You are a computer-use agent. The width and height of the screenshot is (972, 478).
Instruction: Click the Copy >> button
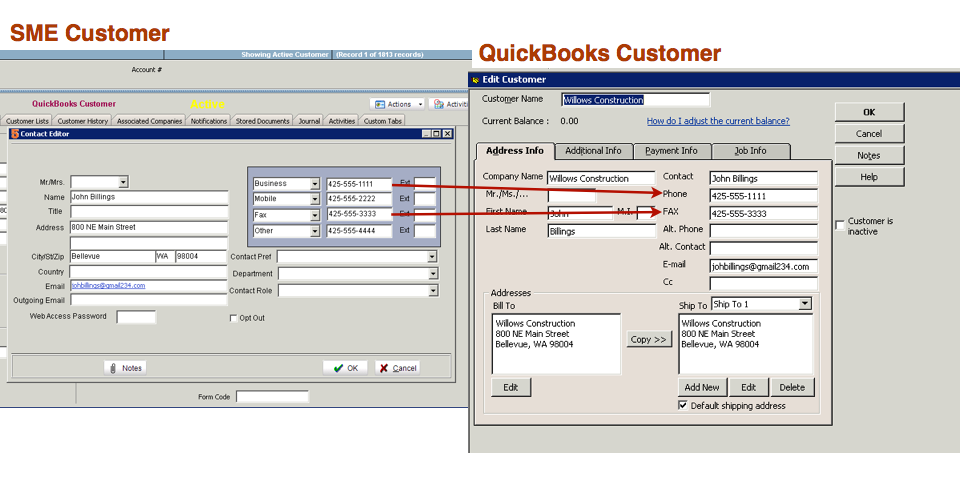pyautogui.click(x=648, y=339)
